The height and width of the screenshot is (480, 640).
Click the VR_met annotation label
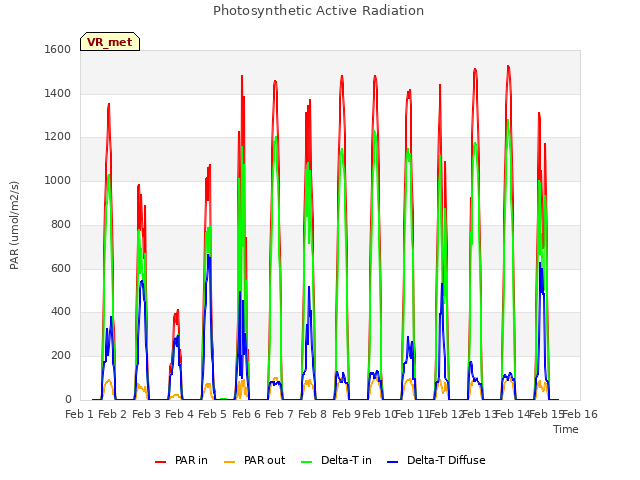coord(110,42)
